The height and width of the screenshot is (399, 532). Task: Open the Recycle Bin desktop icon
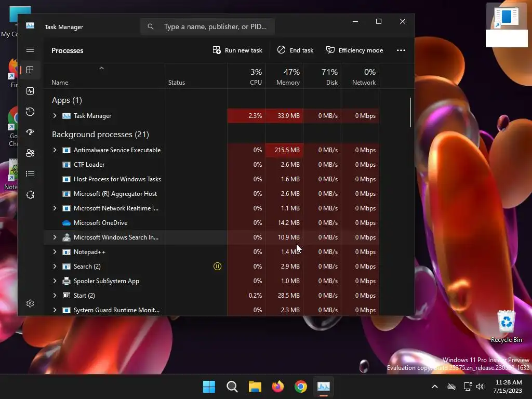pyautogui.click(x=506, y=326)
